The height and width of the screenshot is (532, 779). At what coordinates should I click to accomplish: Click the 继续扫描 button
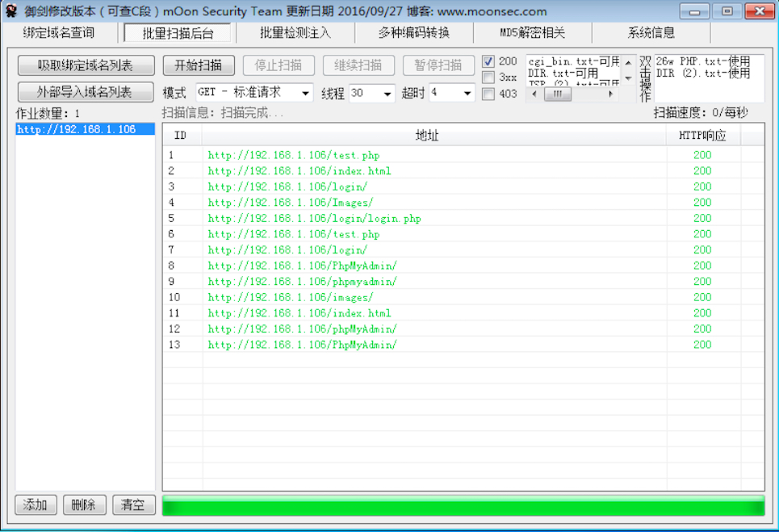click(358, 65)
